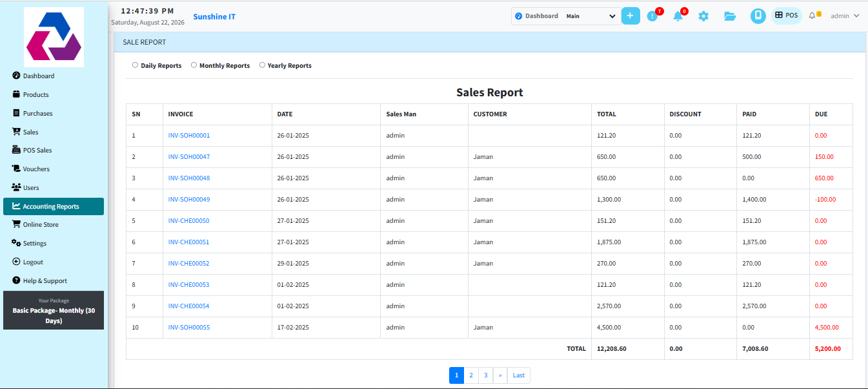Open invoice INV-CHE00051

189,242
